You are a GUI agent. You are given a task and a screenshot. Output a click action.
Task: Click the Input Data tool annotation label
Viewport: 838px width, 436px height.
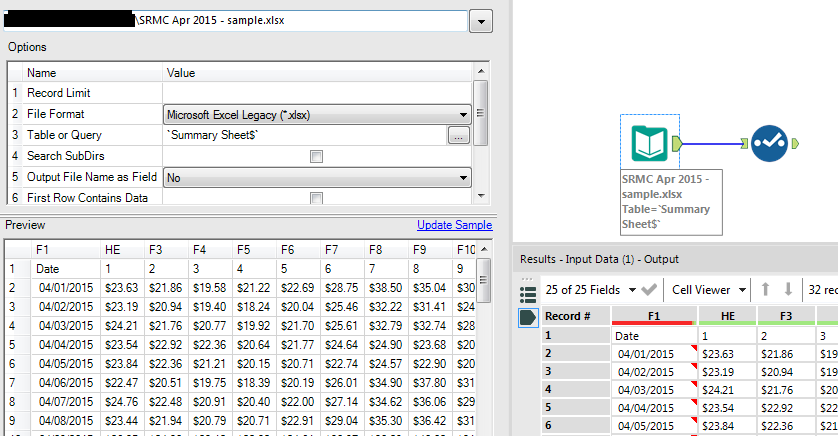pos(671,202)
